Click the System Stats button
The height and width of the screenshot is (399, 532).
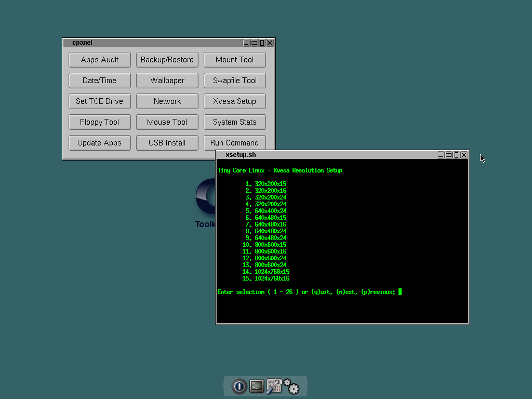click(235, 122)
